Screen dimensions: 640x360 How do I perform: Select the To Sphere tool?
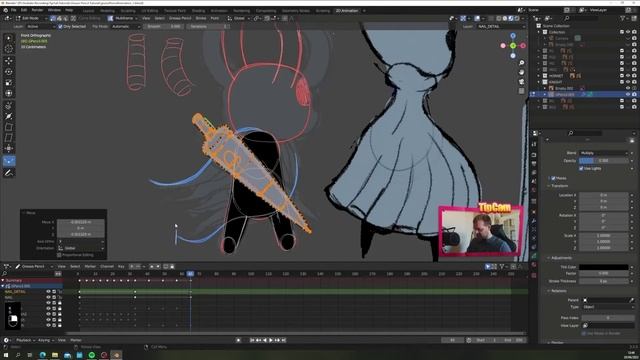pos(9,148)
